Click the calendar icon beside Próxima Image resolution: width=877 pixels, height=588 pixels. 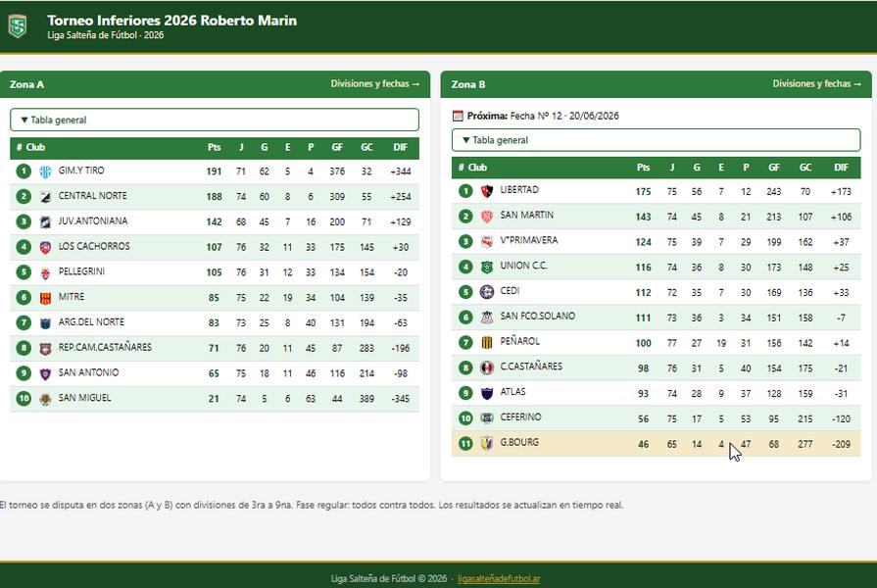tap(458, 116)
